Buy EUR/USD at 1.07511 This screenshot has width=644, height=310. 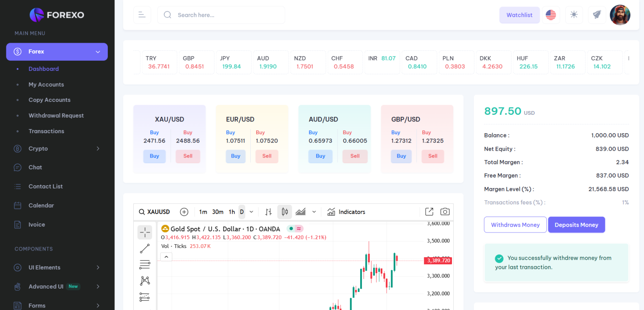pos(236,156)
